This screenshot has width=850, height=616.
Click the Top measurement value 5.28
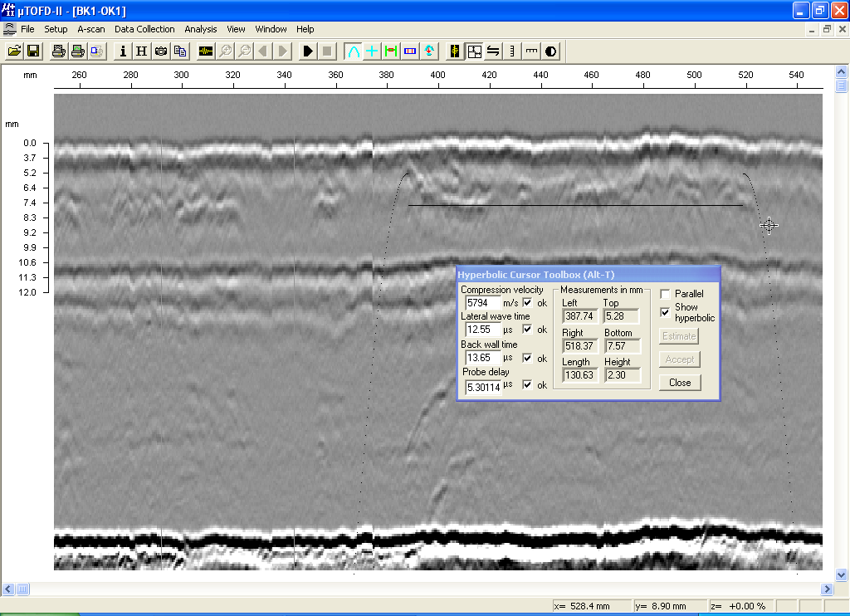click(623, 316)
